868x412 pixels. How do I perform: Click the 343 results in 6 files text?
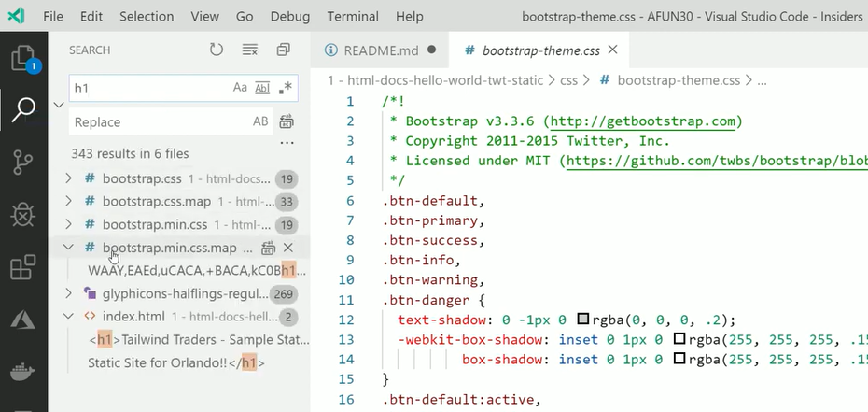tap(130, 153)
